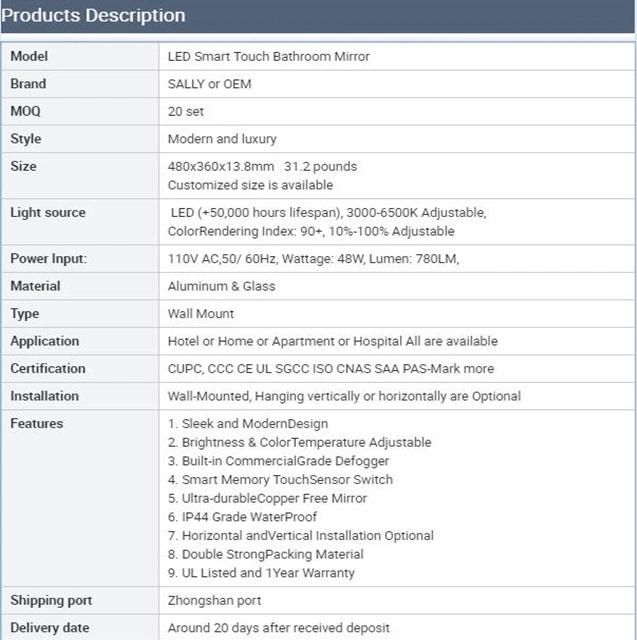Select the Installation description text
637x640 pixels.
click(x=344, y=396)
